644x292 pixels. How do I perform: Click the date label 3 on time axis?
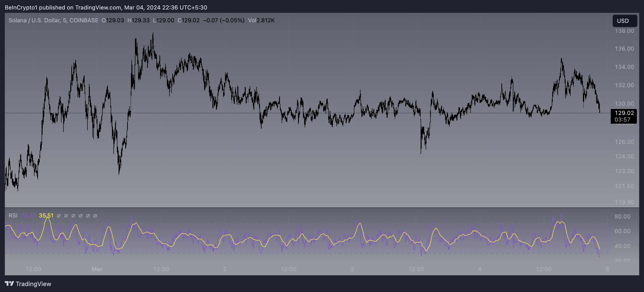coord(352,269)
